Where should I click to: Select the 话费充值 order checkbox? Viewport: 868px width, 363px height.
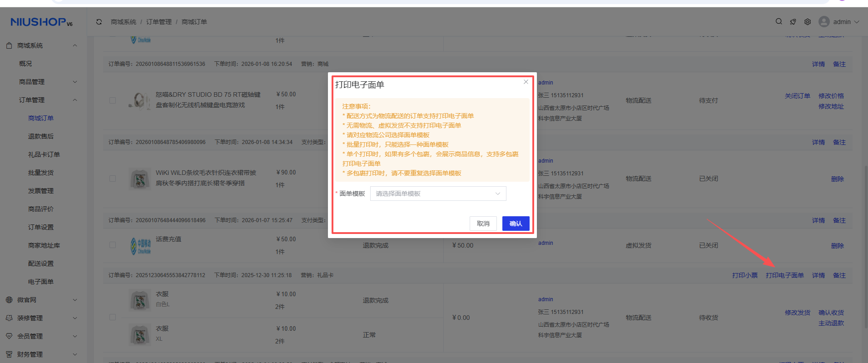tap(113, 245)
